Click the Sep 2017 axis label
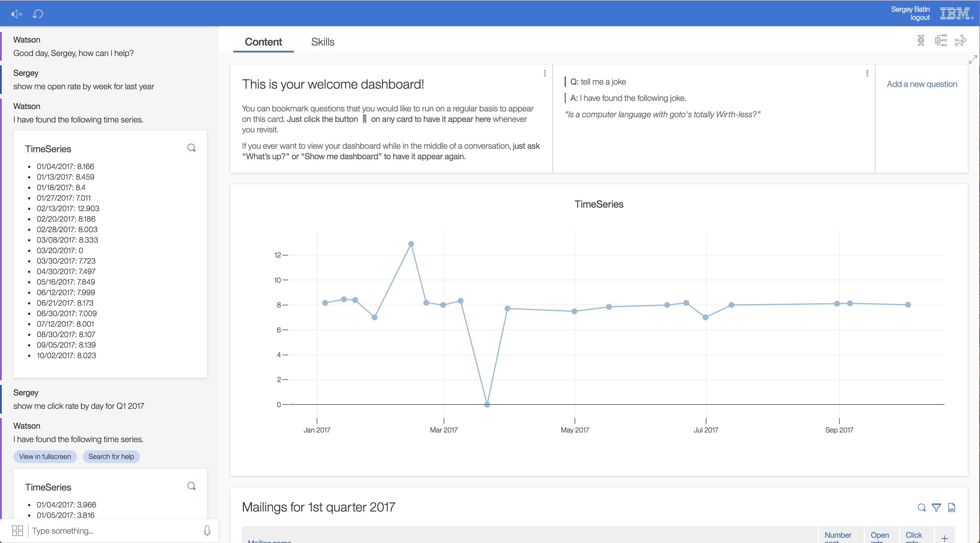980x543 pixels. [839, 430]
